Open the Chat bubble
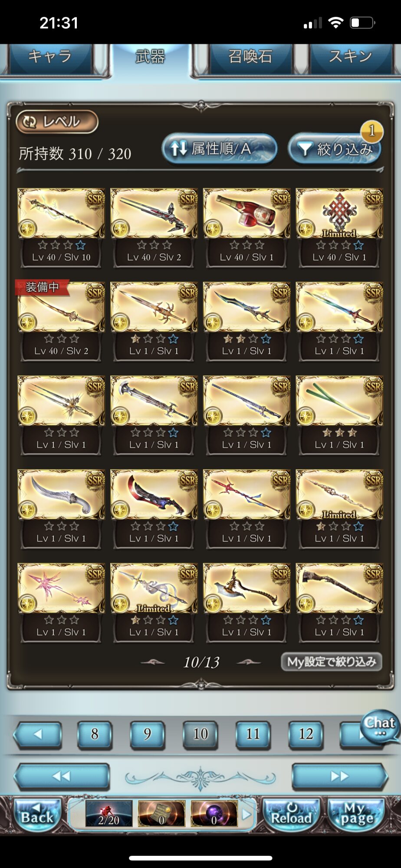This screenshot has height=868, width=401. coord(380,726)
